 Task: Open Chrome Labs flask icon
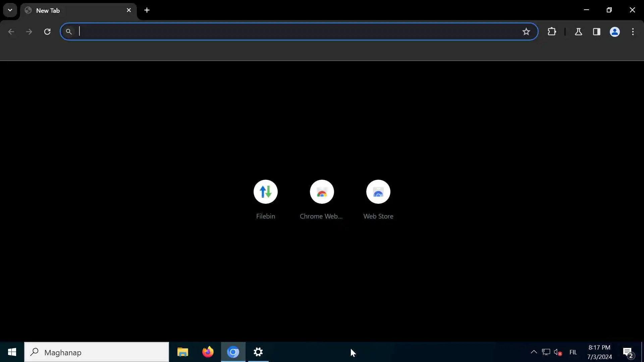[578, 32]
